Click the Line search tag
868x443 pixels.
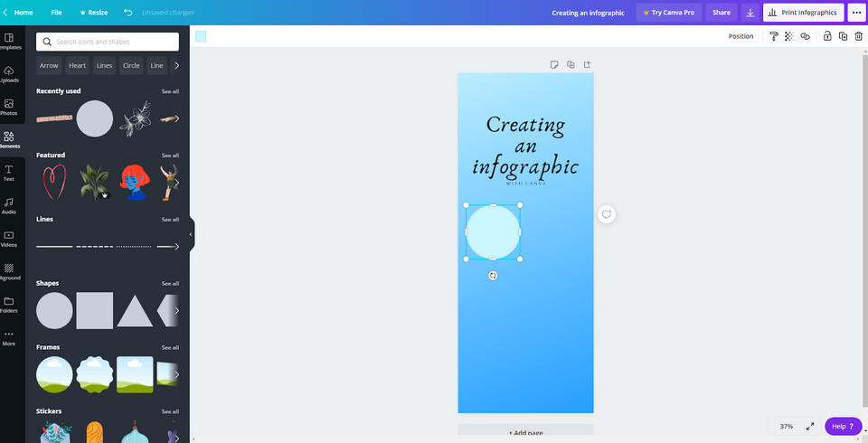coord(156,65)
